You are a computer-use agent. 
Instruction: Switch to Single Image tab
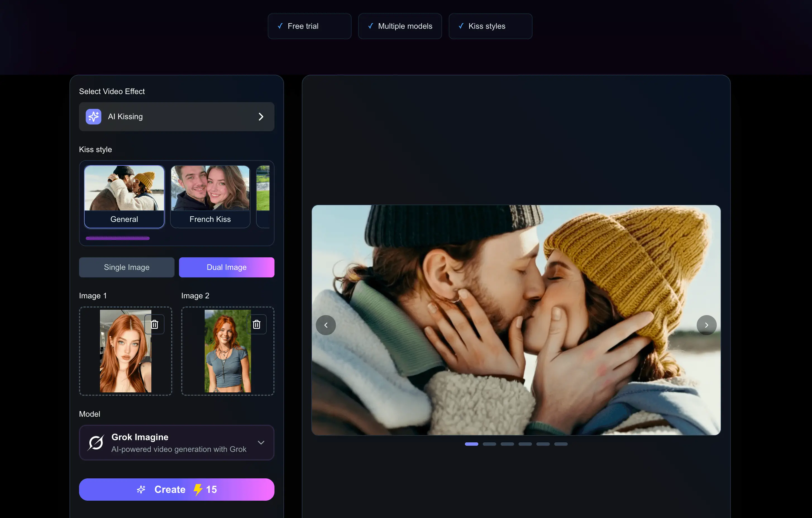[126, 267]
